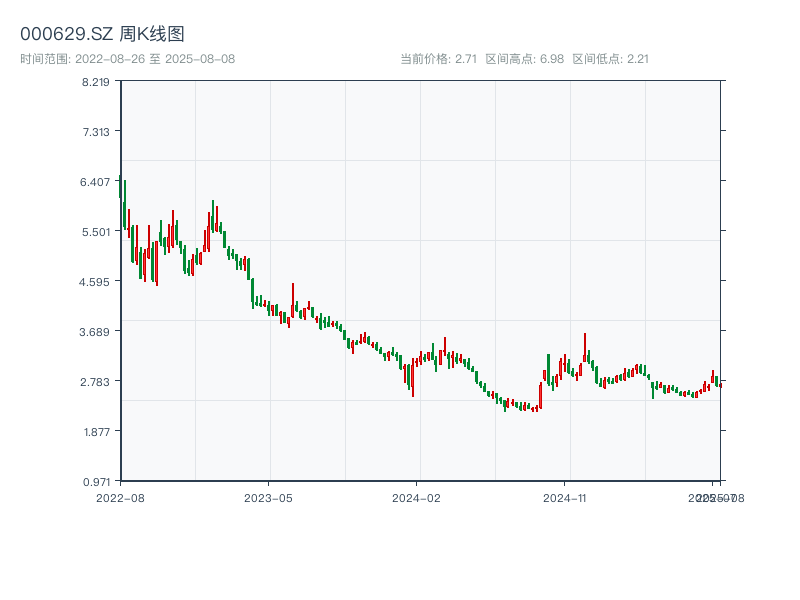Click the 当前价格 2.71 label
This screenshot has height=600, width=800.
click(438, 59)
